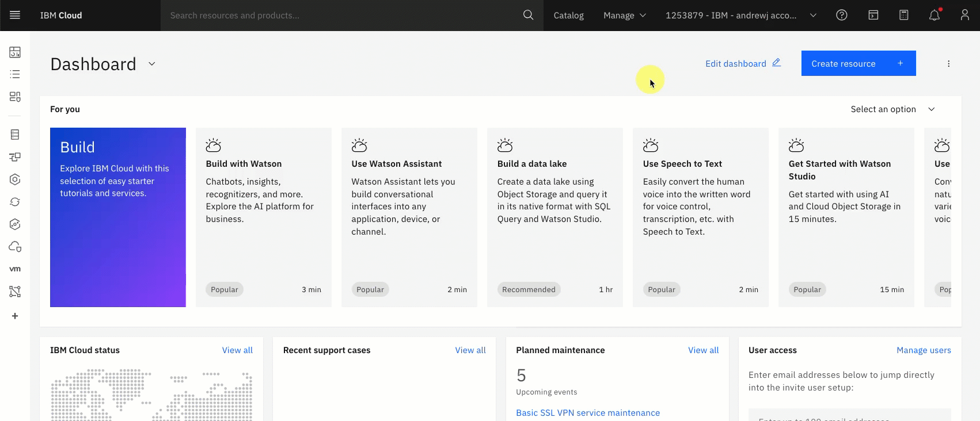The image size is (980, 421).
Task: Open the user profile avatar icon
Action: [965, 15]
